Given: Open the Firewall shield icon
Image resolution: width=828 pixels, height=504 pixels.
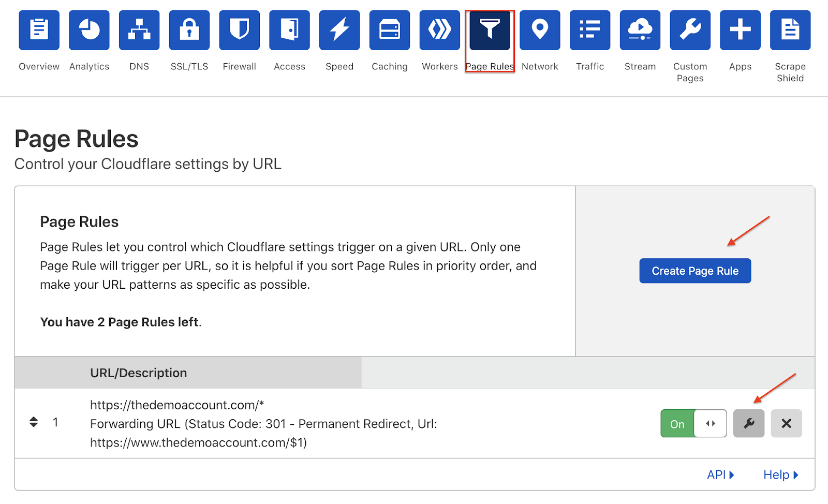Looking at the screenshot, I should tap(240, 30).
